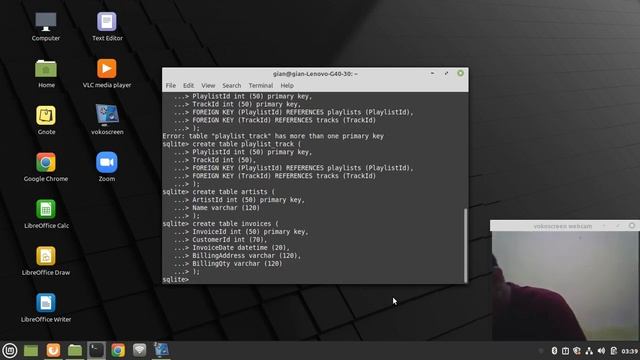Click the battery/power tray icon
The height and width of the screenshot is (360, 640).
point(613,351)
